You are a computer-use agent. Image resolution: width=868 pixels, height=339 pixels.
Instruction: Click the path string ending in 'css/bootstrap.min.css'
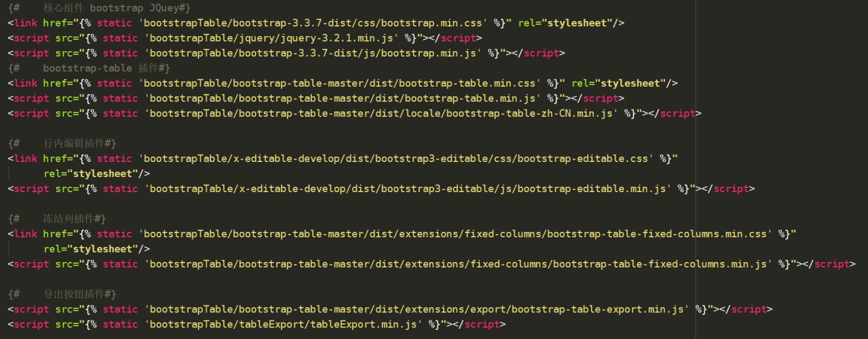(x=313, y=23)
